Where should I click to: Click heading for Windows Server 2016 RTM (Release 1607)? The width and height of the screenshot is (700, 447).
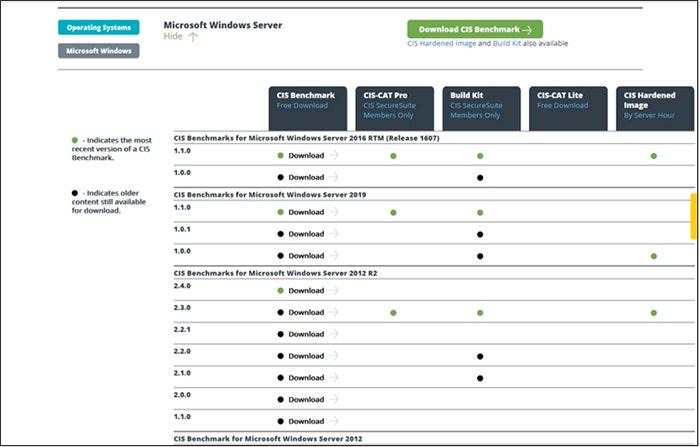pos(306,138)
